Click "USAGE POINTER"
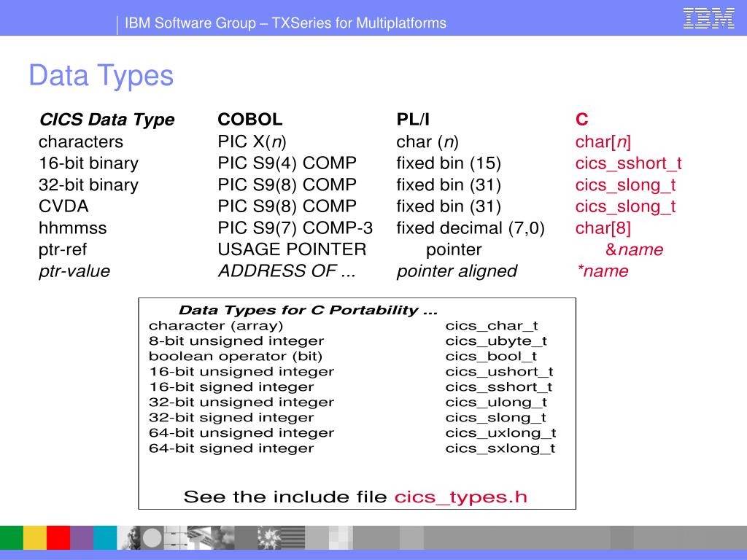747x560 pixels. click(x=292, y=249)
